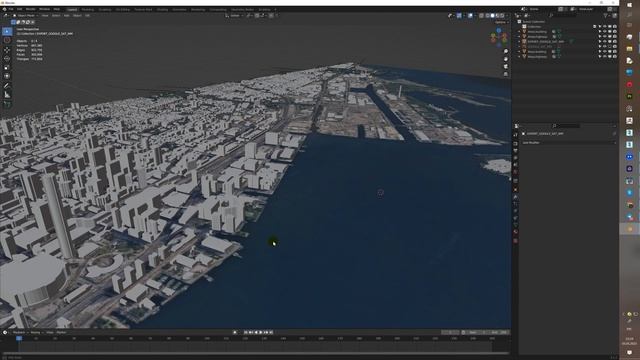
Task: Switch to material preview shading
Action: coord(497,16)
